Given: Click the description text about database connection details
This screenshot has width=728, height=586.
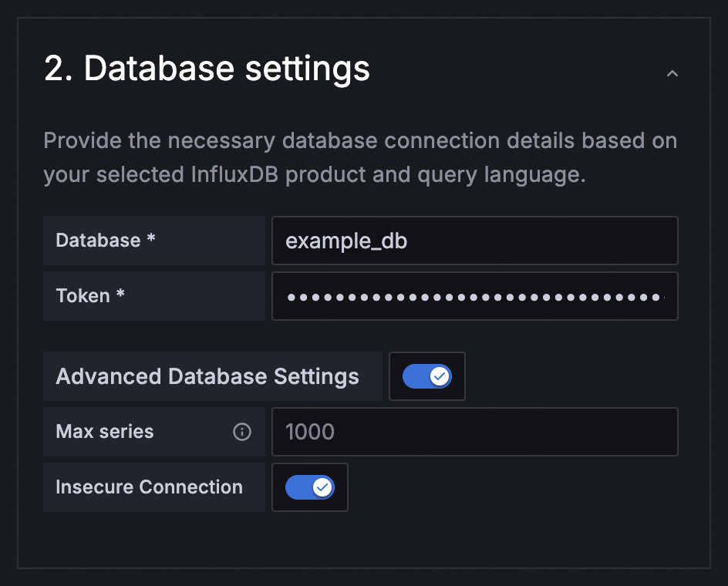Looking at the screenshot, I should coord(361,157).
